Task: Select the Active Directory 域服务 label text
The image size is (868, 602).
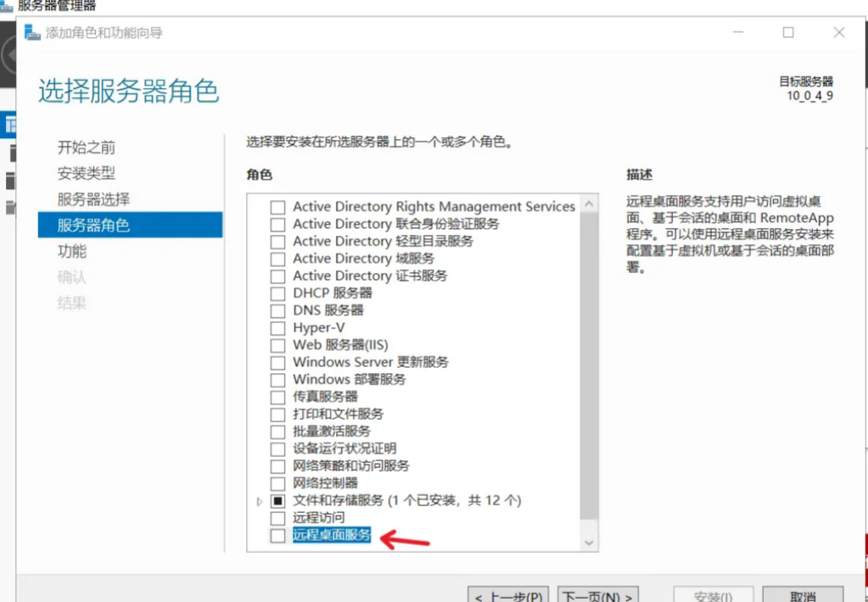Action: pos(364,259)
